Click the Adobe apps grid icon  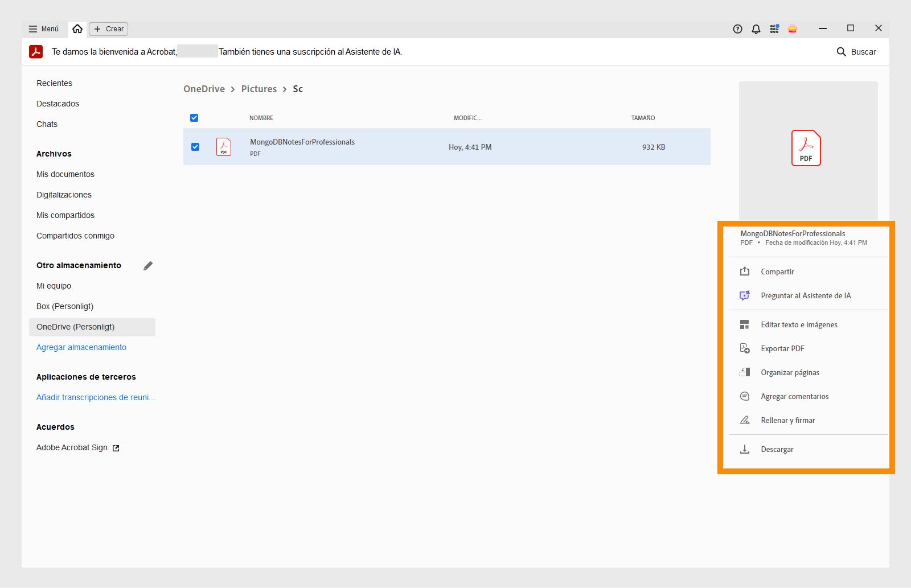[774, 28]
